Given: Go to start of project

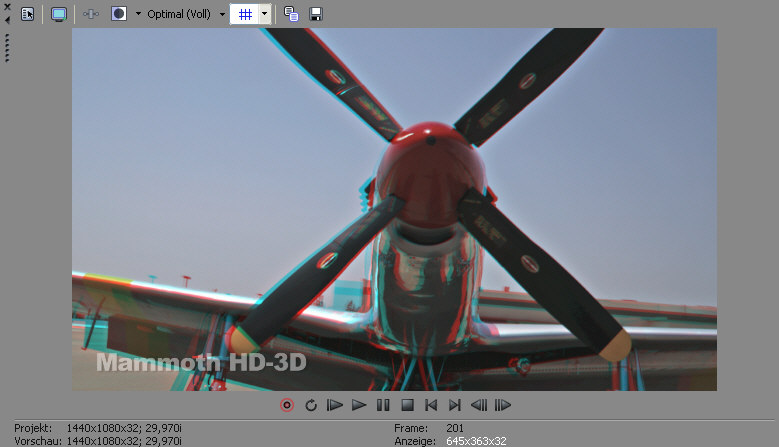Looking at the screenshot, I should [x=431, y=405].
